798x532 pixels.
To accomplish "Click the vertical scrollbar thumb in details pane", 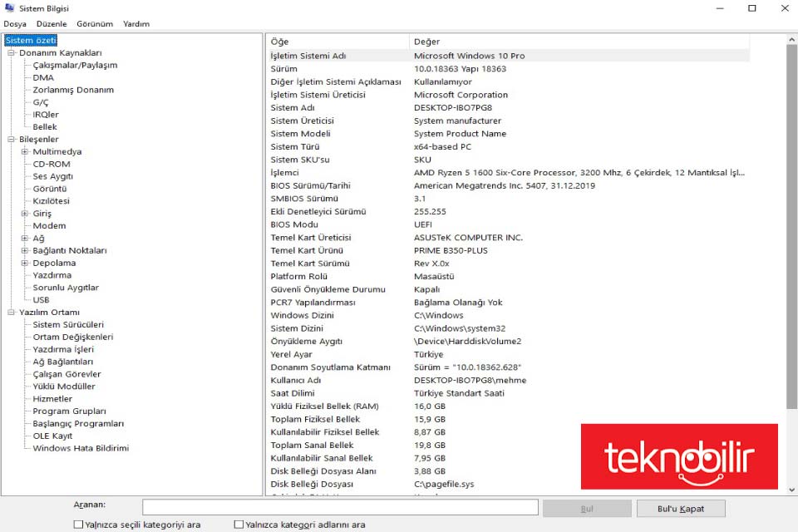I will tap(791, 226).
